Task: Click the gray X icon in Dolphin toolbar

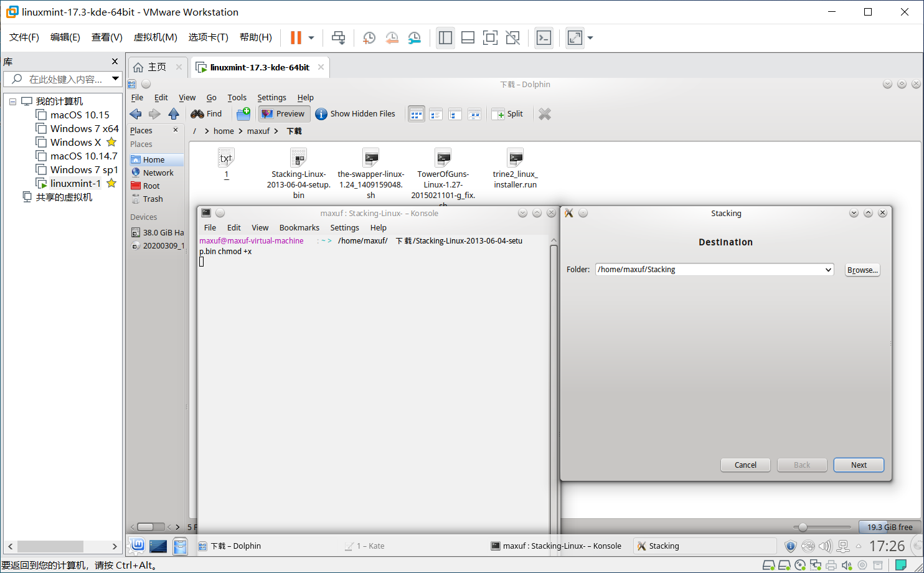Action: pos(545,114)
